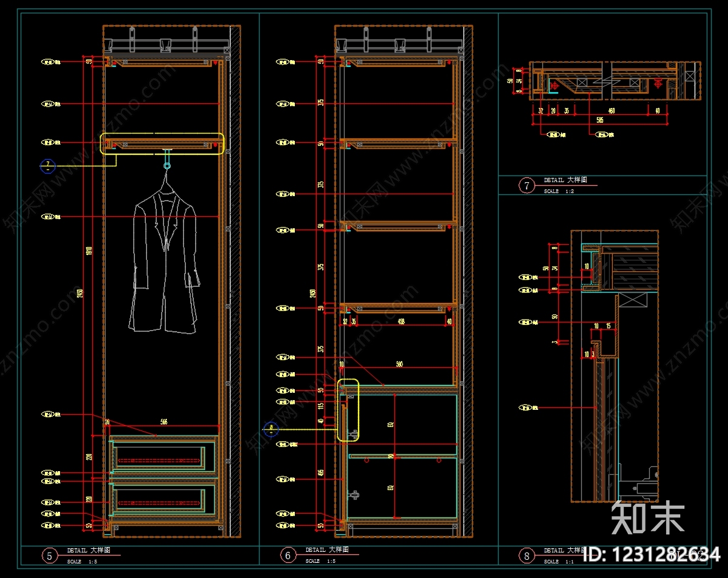Click the red circled 8 title marker

point(527,555)
